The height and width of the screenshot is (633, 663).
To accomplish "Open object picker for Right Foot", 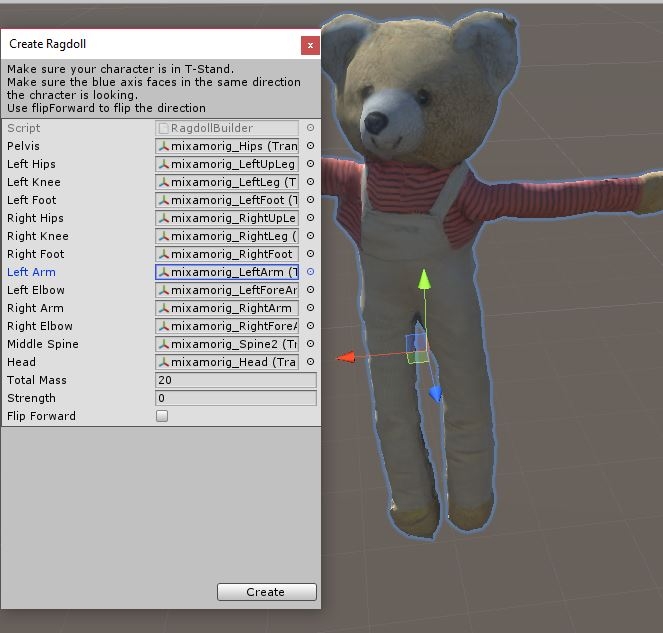I will point(310,254).
